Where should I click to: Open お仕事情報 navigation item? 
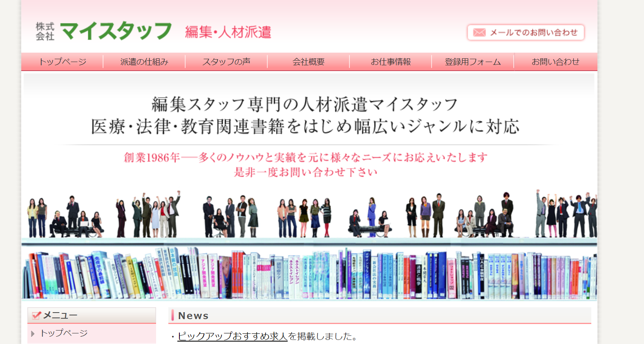coord(391,62)
